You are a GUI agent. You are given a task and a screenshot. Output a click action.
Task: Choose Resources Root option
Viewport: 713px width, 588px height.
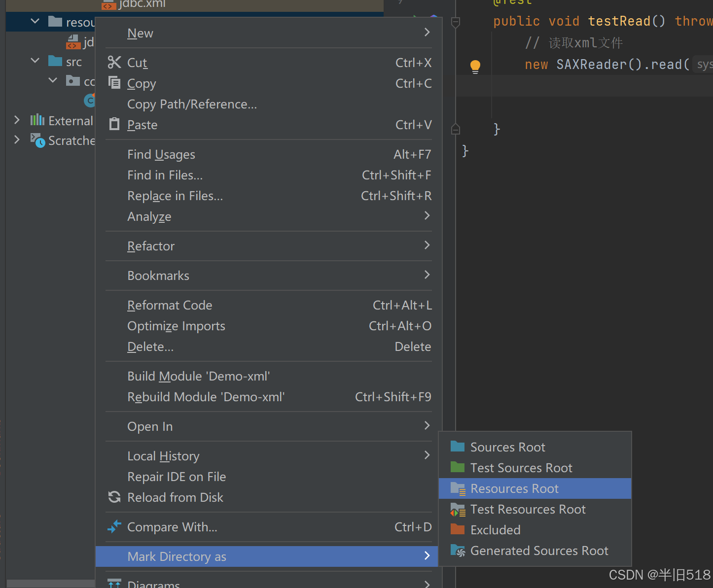tap(535, 488)
